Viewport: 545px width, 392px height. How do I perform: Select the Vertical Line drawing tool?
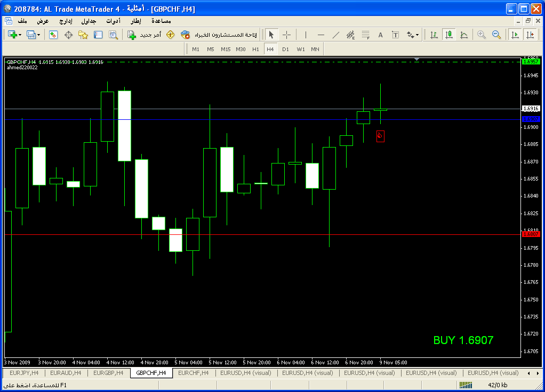(x=306, y=35)
